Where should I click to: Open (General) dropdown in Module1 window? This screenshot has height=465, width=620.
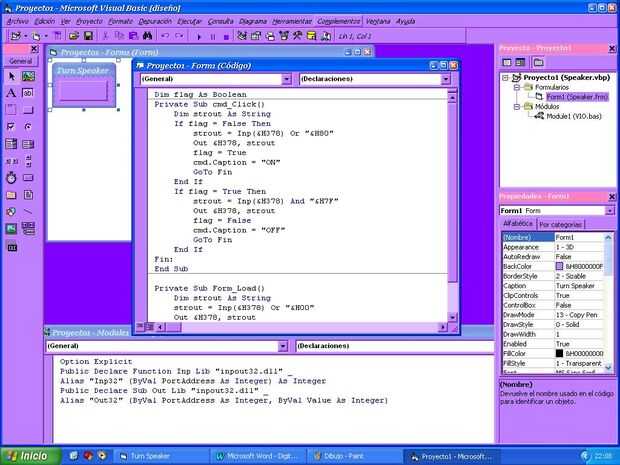point(283,346)
